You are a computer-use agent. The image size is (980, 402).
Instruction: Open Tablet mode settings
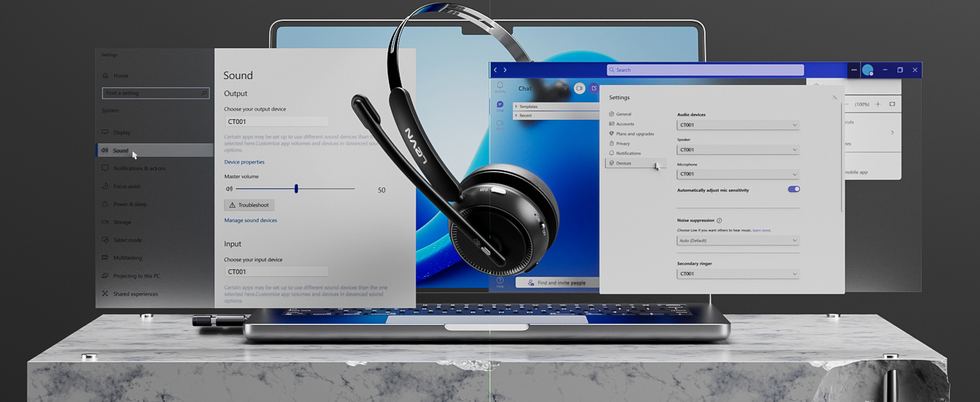122,240
